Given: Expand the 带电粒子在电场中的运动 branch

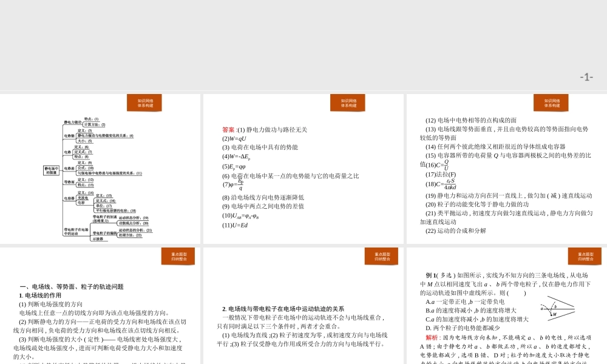Looking at the screenshot, I should tap(75, 230).
